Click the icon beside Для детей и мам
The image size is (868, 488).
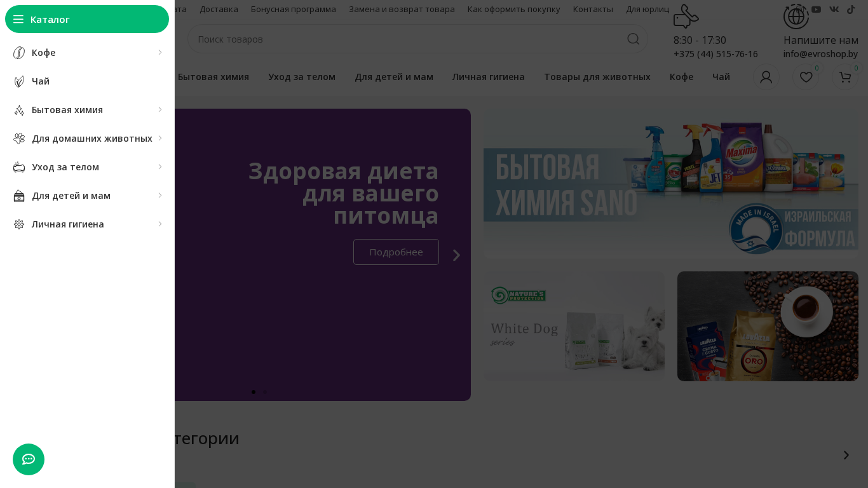coord(19,196)
